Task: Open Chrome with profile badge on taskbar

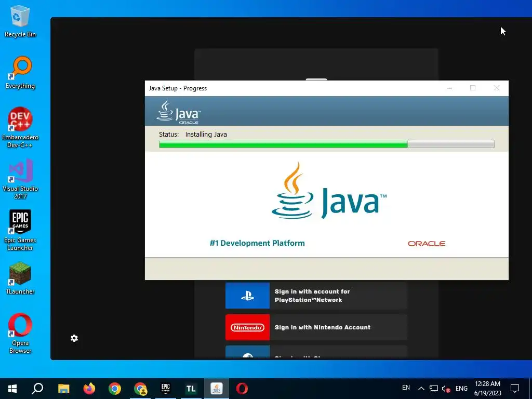Action: click(140, 389)
